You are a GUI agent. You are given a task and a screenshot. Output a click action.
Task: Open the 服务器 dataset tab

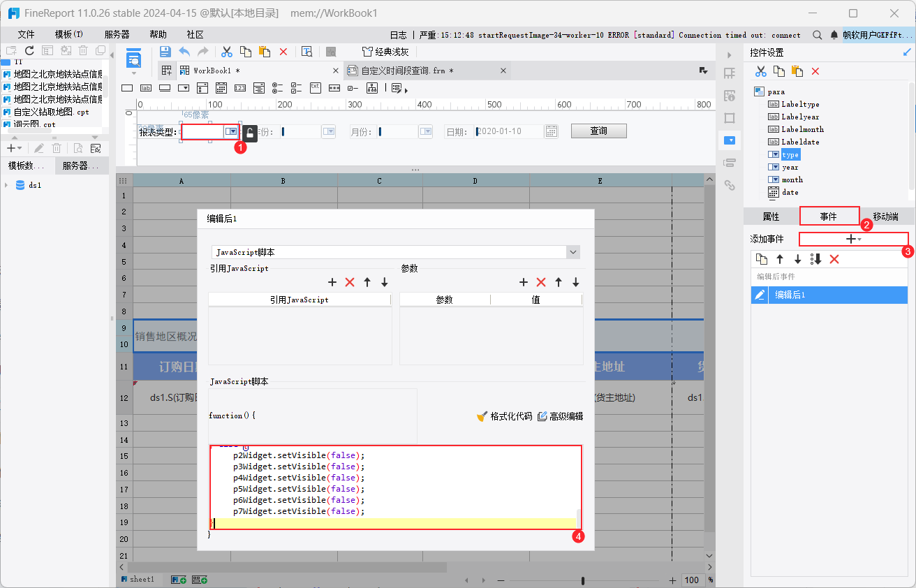[80, 166]
